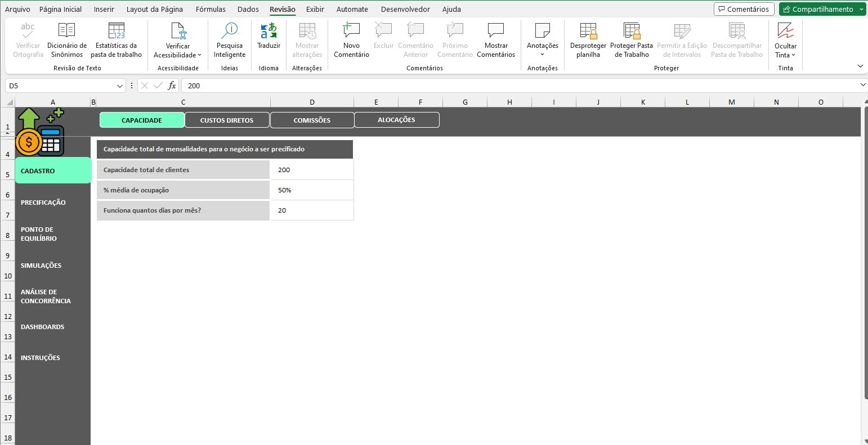
Task: Click the Compartilhamento share button
Action: (818, 9)
